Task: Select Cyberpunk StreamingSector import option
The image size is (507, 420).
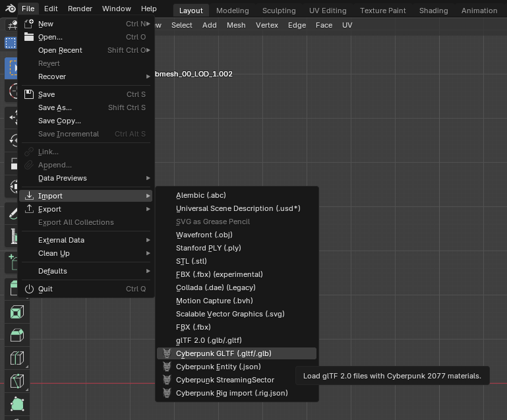Action: (225, 380)
